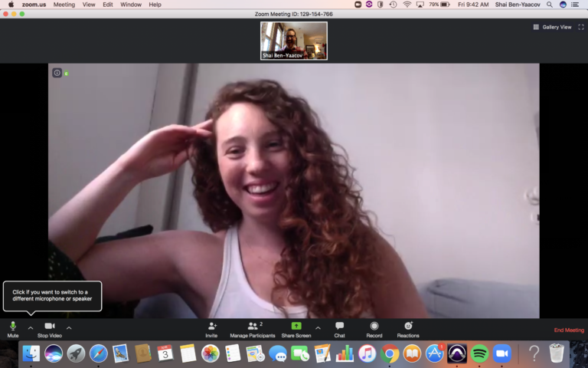Viewport: 588px width, 368px height.
Task: Expand the audio options arrow beside Mute
Action: coord(31,328)
